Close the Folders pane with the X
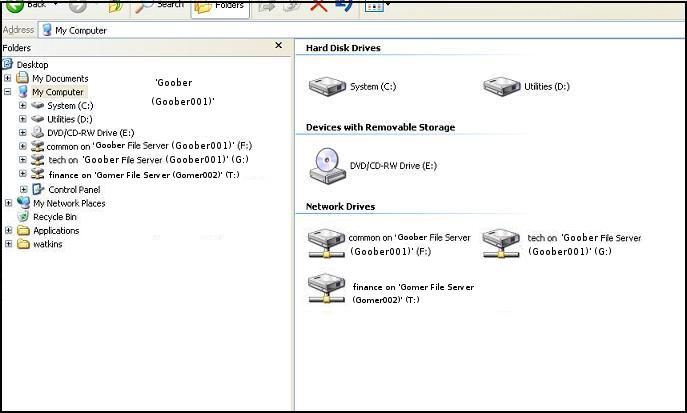Viewport: 687px width, 413px height. coord(279,46)
